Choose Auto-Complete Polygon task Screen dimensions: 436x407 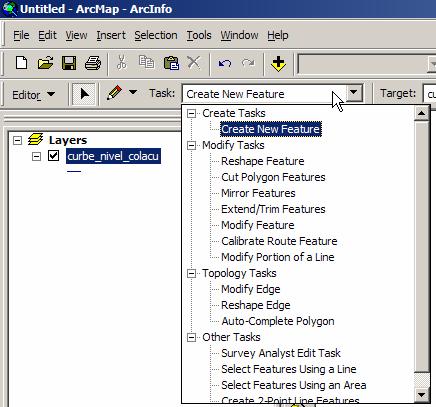point(278,321)
